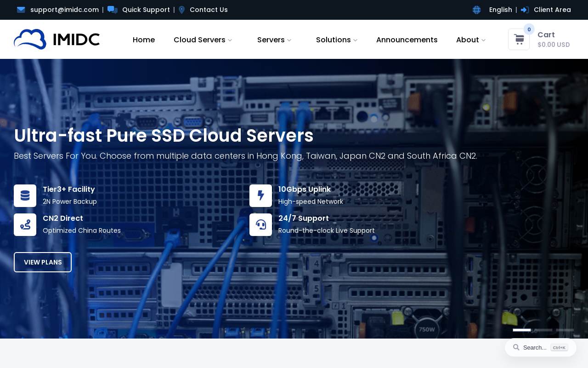Viewport: 588px width, 368px height.
Task: Click the shopping cart icon
Action: [x=519, y=40]
